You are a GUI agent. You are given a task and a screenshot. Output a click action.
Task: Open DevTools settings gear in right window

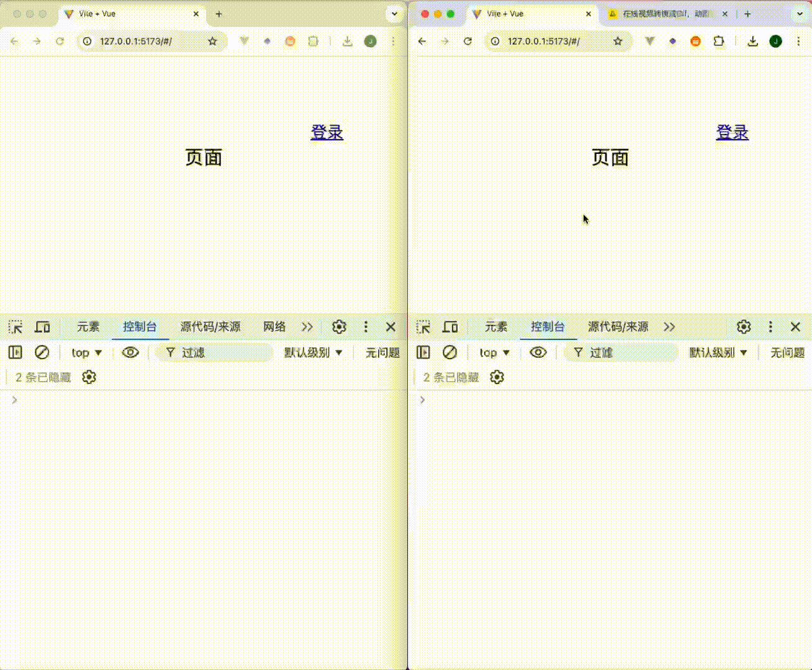click(744, 327)
